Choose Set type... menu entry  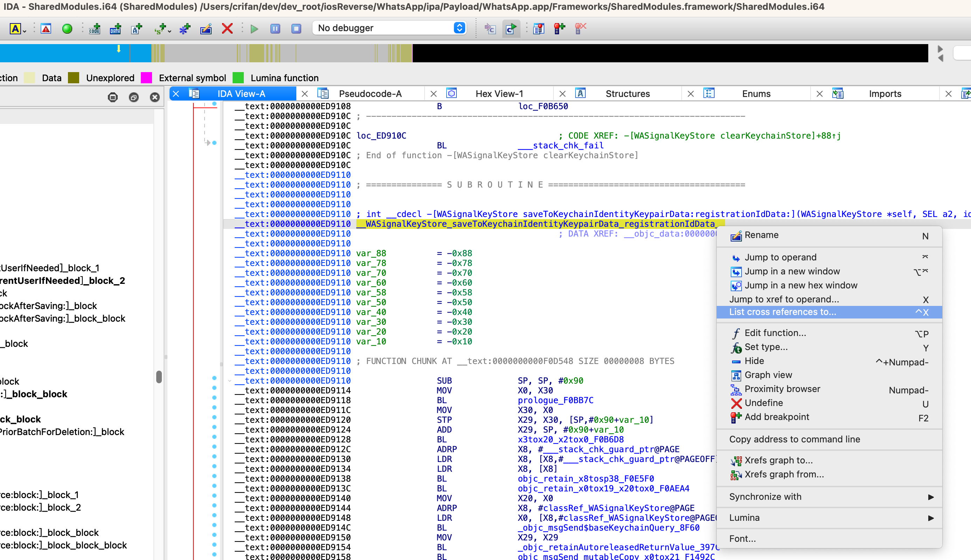click(829, 347)
